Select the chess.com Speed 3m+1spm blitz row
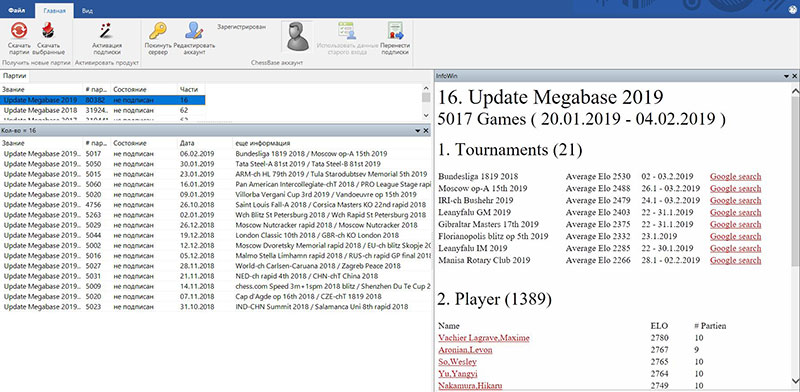This screenshot has height=392, width=800. coord(216,286)
